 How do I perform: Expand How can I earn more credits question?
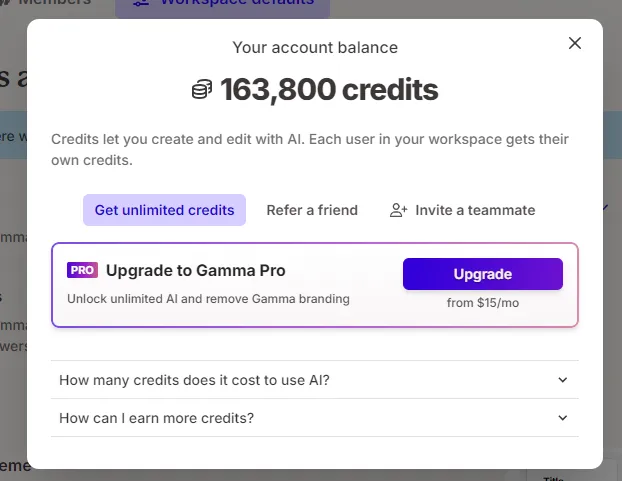[315, 418]
